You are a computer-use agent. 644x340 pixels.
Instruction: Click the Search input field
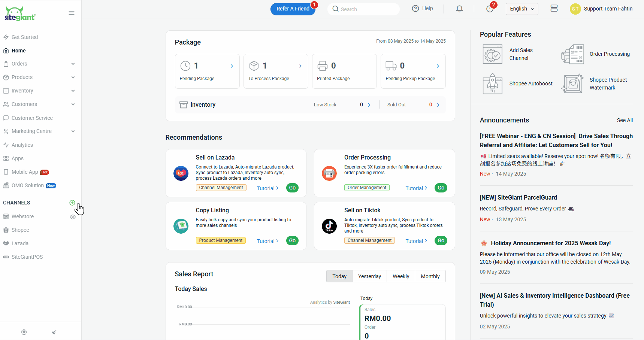click(x=364, y=9)
